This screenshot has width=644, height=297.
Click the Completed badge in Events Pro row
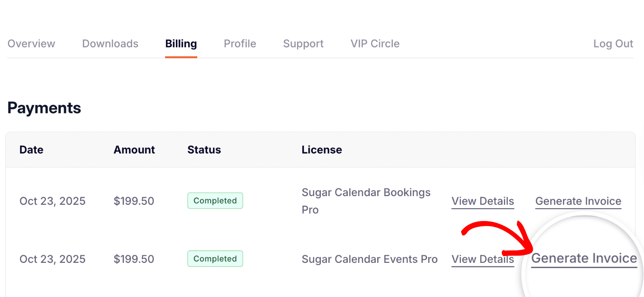tap(215, 259)
